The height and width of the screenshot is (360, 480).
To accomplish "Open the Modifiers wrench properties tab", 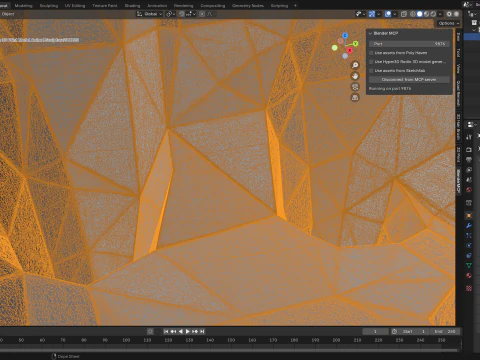I will pos(469,226).
